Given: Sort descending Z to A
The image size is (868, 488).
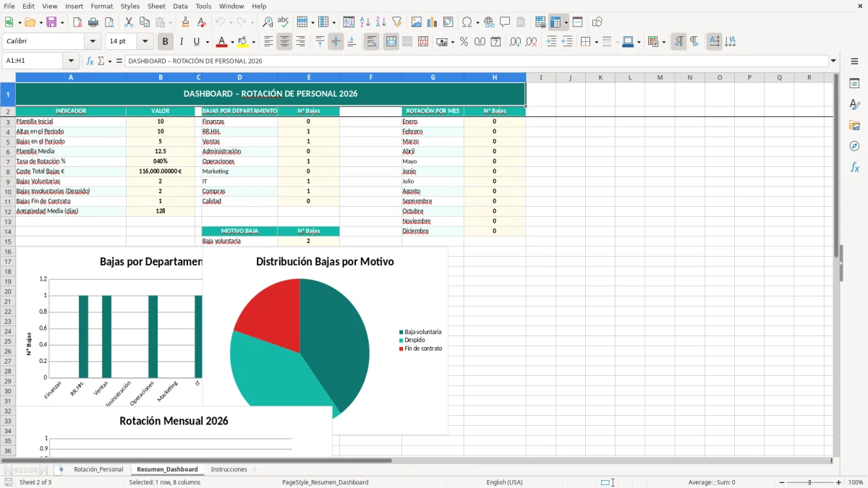Looking at the screenshot, I should [381, 22].
